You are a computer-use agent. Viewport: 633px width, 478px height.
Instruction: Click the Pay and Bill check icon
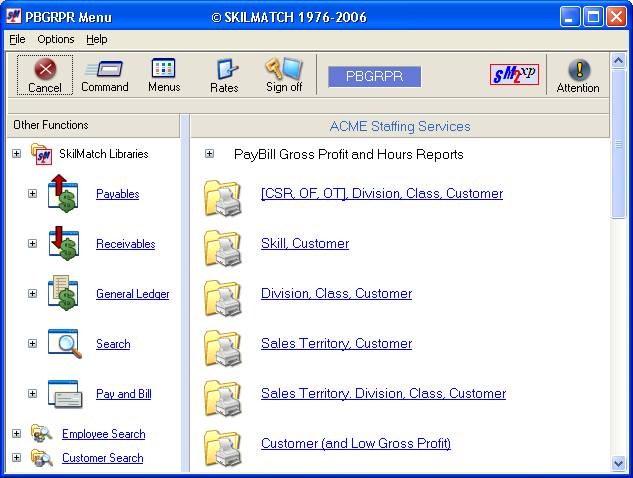click(x=65, y=394)
